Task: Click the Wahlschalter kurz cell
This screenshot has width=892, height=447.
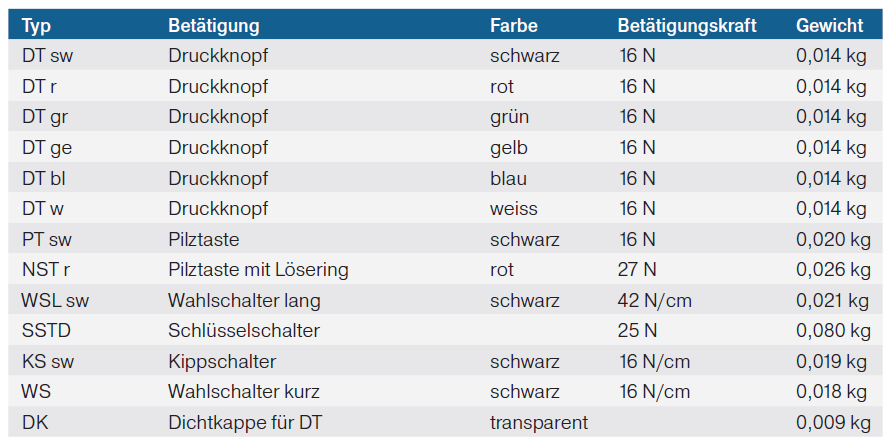Action: (243, 392)
